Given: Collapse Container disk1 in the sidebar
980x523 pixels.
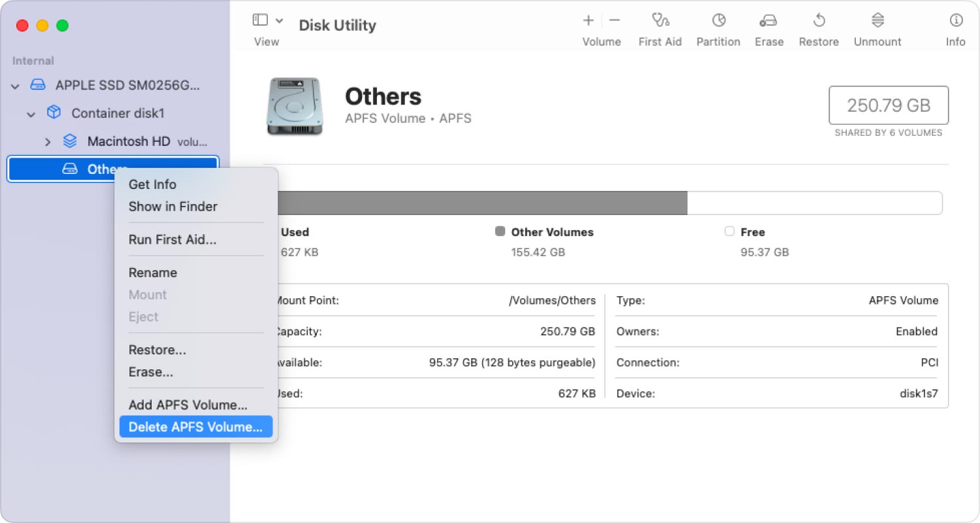Looking at the screenshot, I should click(x=31, y=114).
